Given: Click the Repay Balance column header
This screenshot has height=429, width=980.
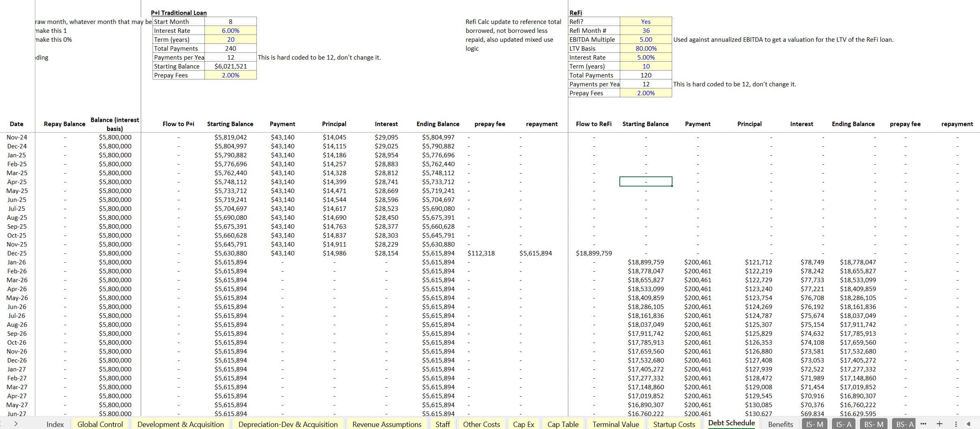Looking at the screenshot, I should (64, 124).
